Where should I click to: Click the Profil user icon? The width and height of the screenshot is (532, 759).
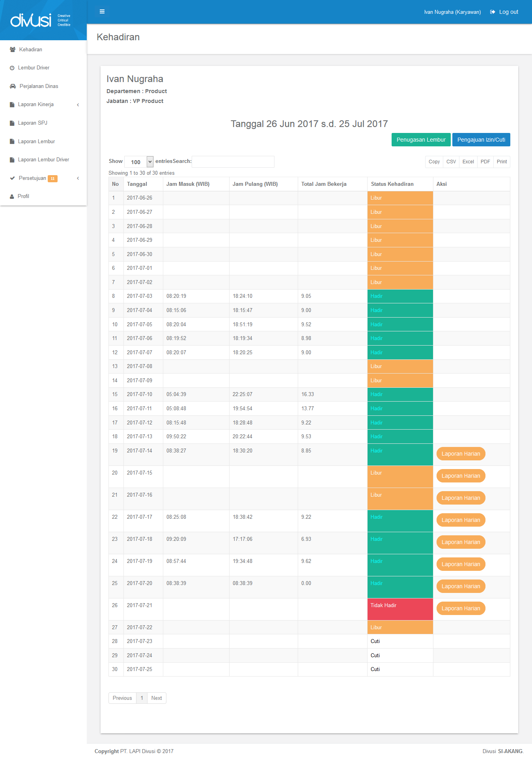(x=12, y=196)
